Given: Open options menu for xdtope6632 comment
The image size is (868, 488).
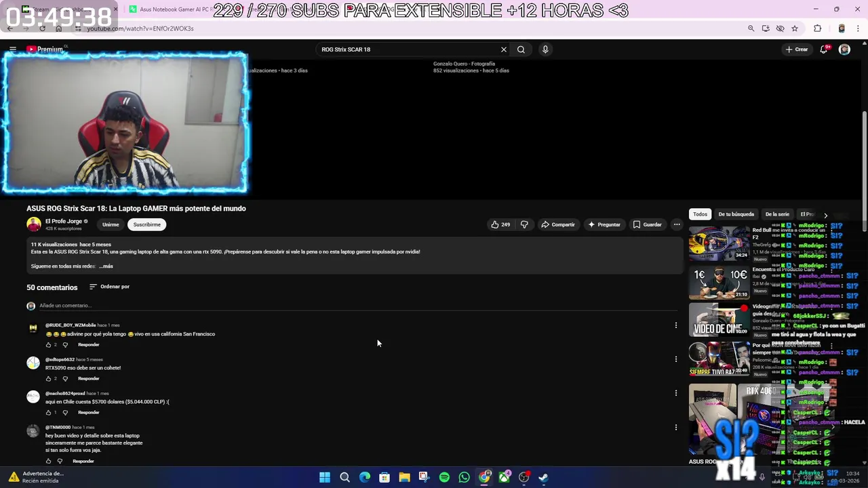Looking at the screenshot, I should (x=675, y=359).
